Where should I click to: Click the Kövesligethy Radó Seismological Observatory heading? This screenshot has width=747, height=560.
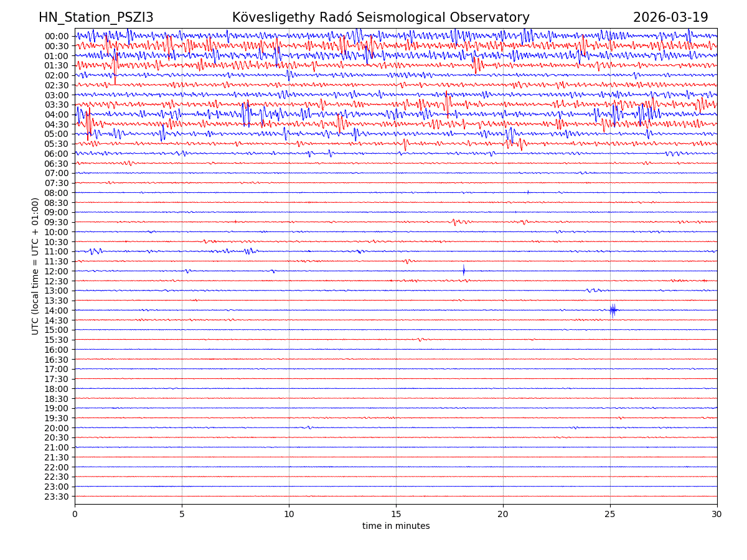click(x=380, y=17)
